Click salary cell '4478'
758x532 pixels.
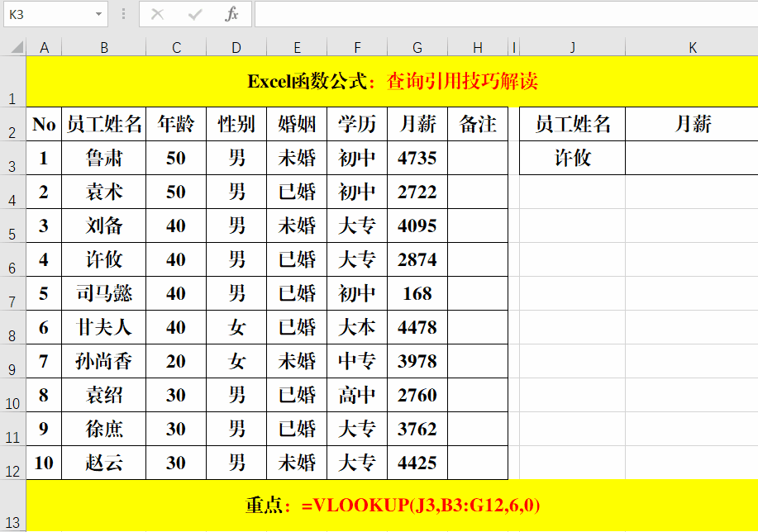[x=417, y=327]
